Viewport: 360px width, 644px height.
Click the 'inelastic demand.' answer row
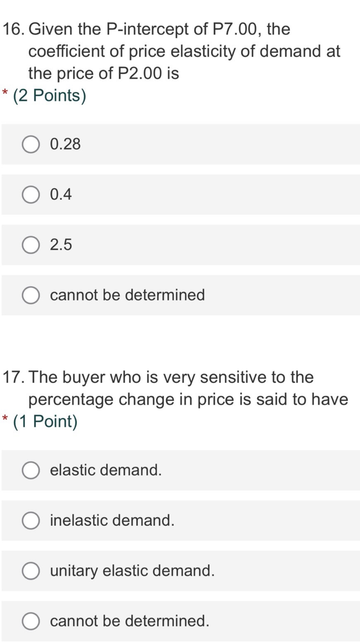pos(112,520)
